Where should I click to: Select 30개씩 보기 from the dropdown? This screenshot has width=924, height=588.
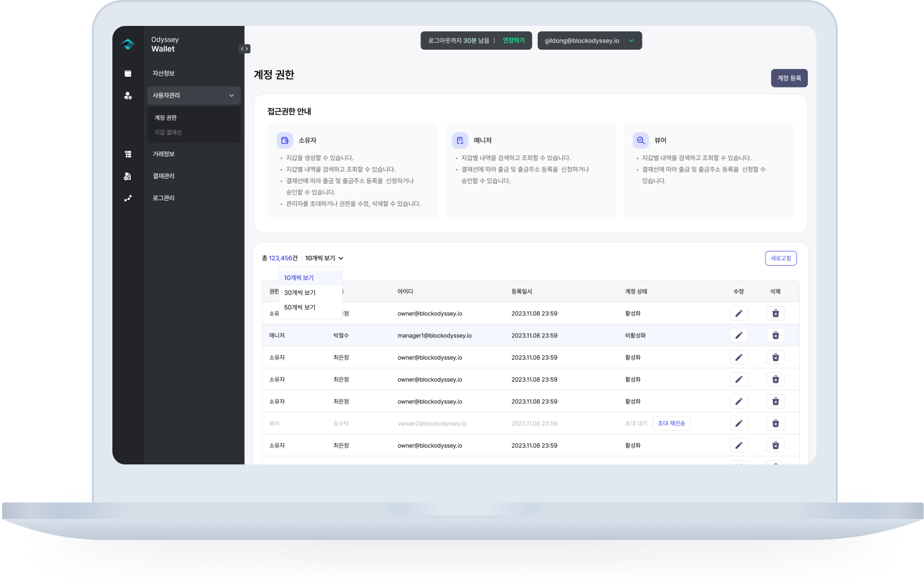[299, 292]
